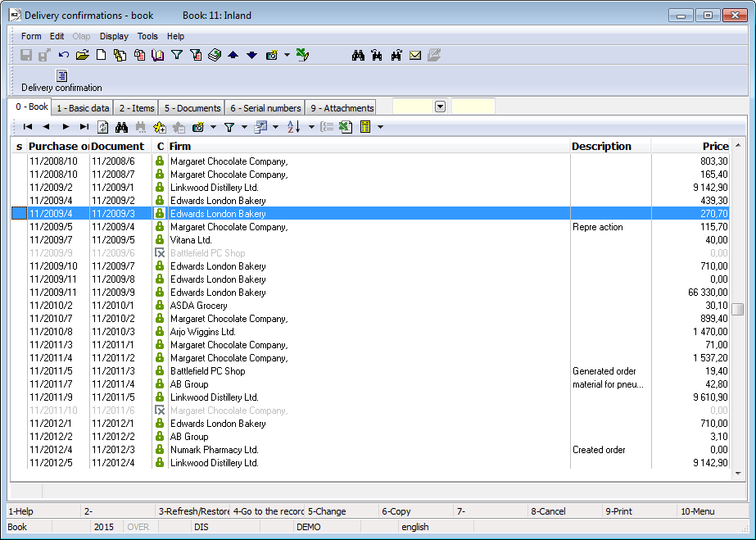
Task: Click the open folder icon
Action: tap(83, 56)
